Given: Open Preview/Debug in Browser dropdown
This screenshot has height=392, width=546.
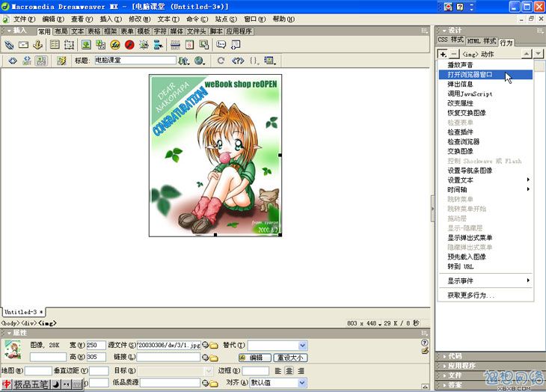Looking at the screenshot, I should tap(200, 61).
